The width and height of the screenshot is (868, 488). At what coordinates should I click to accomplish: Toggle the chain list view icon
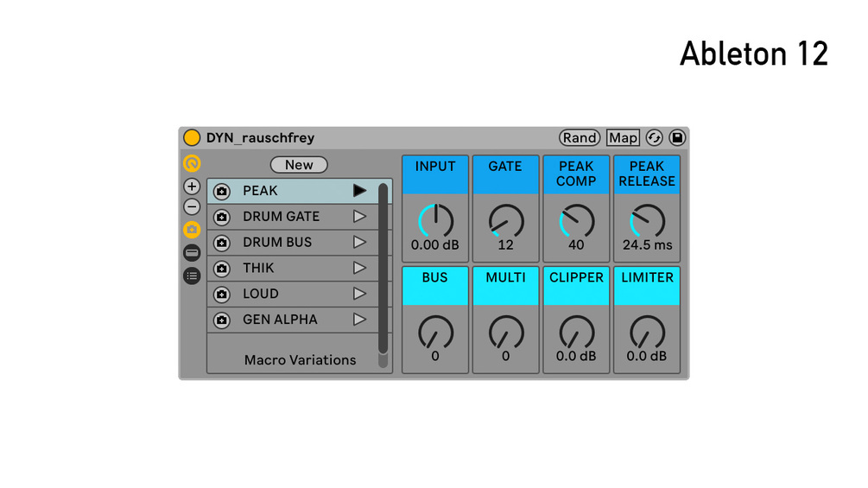(192, 253)
